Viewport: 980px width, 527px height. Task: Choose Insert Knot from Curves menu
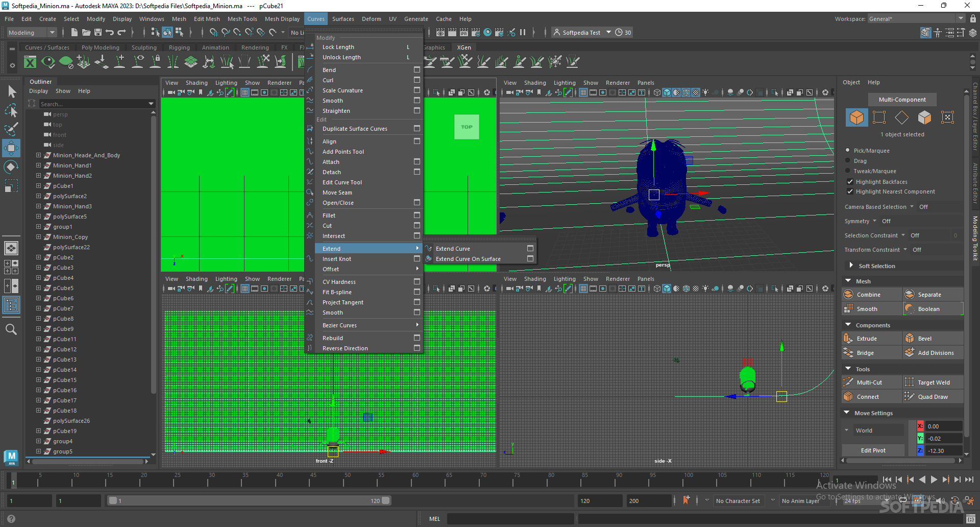[x=337, y=259]
